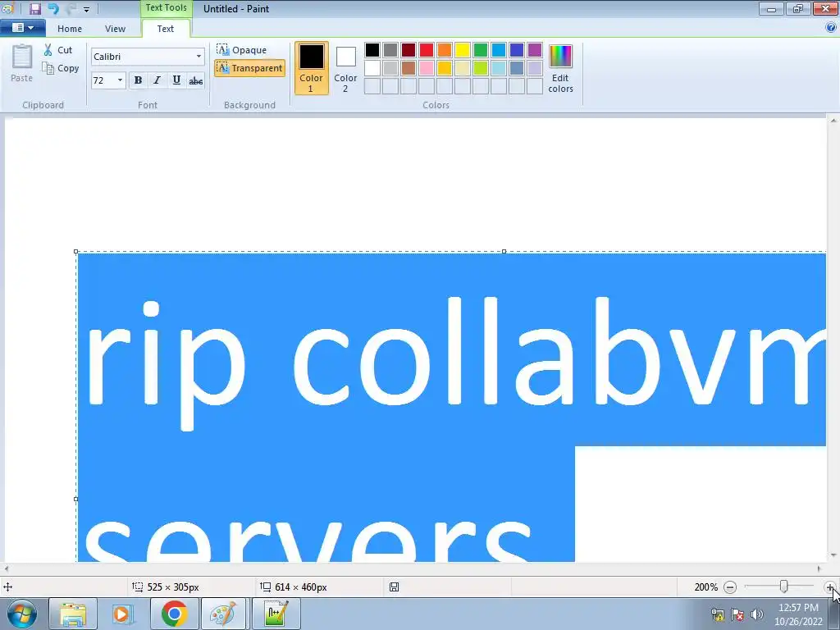Pick the pink color swatch
Viewport: 840px width, 630px height.
click(427, 68)
